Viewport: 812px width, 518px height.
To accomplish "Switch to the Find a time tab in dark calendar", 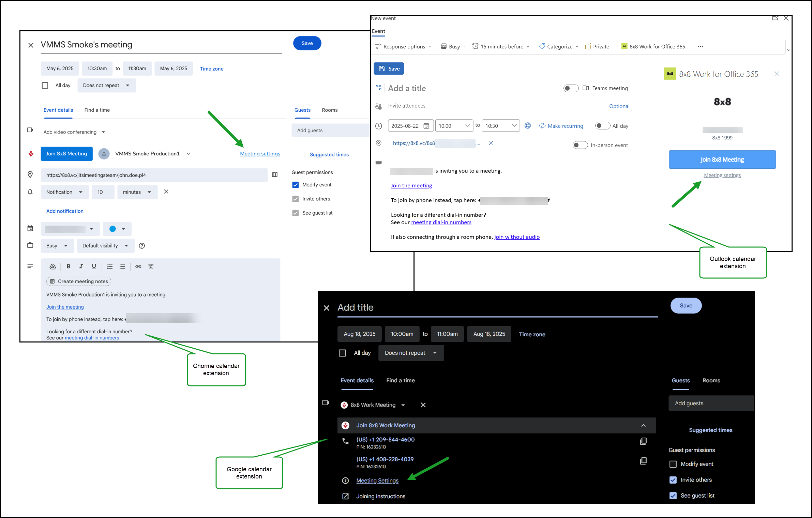I will [400, 380].
